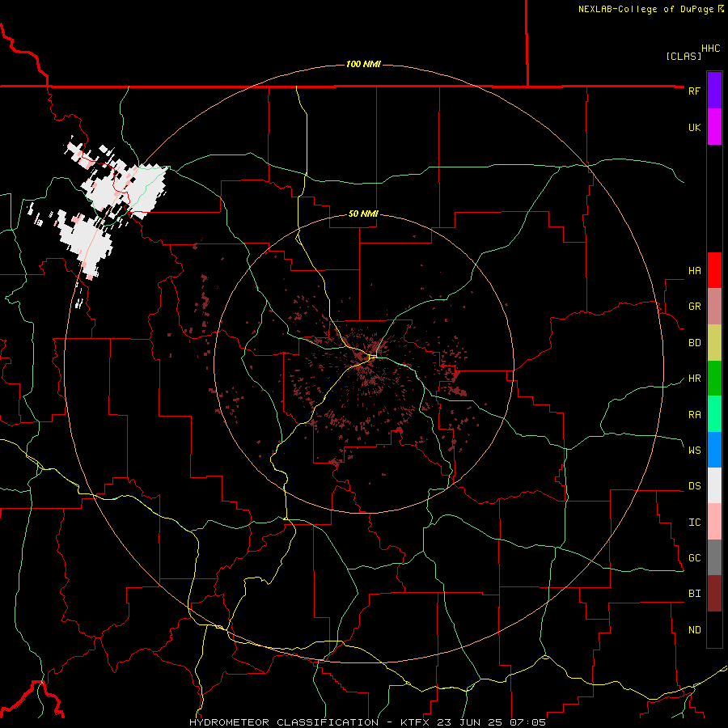Click the HA red legend swatch
Viewport: 728px width, 728px height.
pos(714,270)
